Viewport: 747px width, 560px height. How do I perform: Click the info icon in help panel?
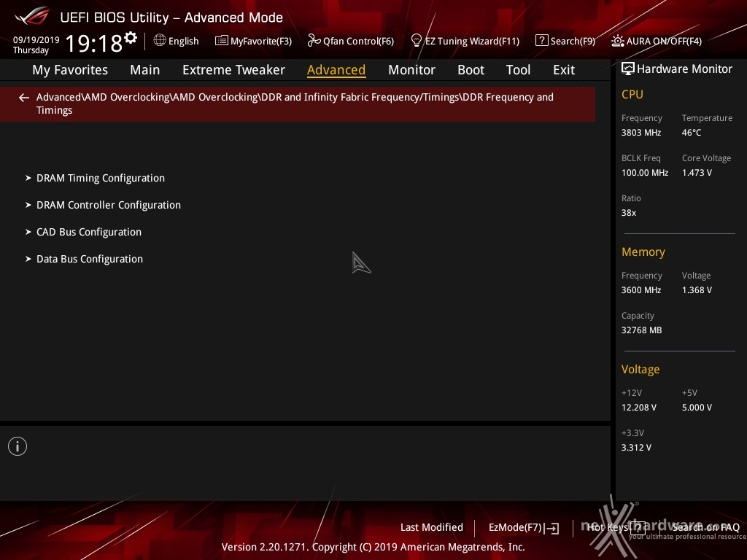tap(18, 446)
